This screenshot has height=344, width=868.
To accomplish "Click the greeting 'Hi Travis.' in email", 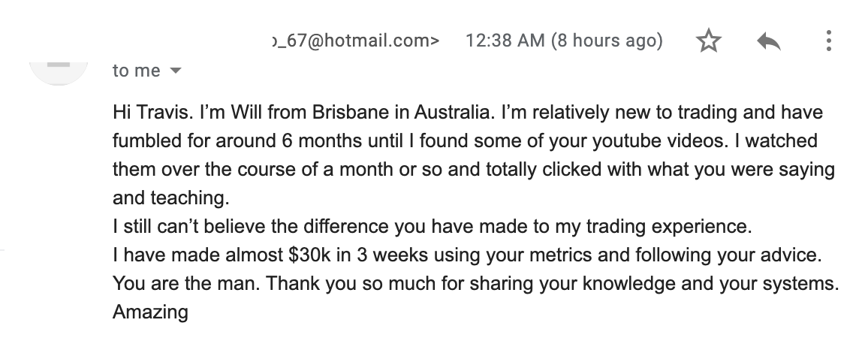I will point(153,113).
